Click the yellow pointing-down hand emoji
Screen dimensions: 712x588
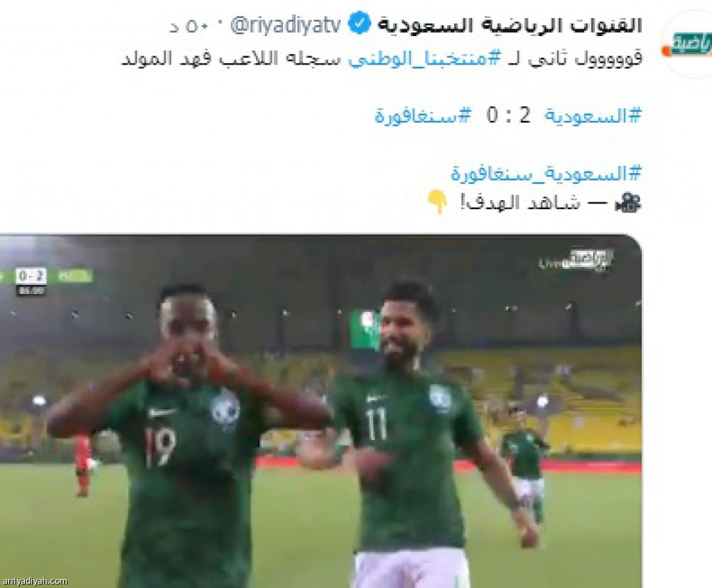(438, 202)
